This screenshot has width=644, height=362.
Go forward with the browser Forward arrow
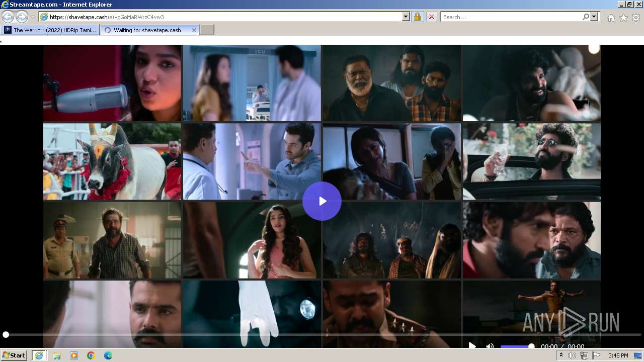[x=22, y=17]
